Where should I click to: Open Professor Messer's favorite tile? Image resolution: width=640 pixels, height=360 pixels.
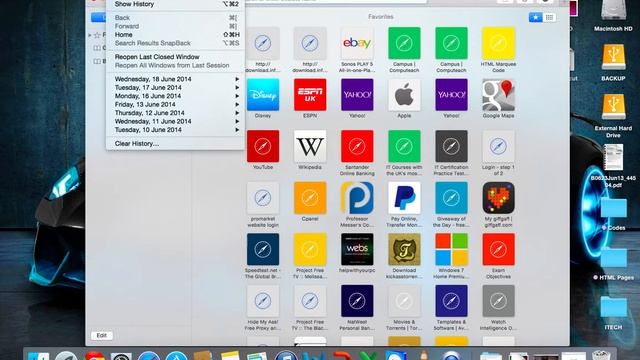[357, 198]
